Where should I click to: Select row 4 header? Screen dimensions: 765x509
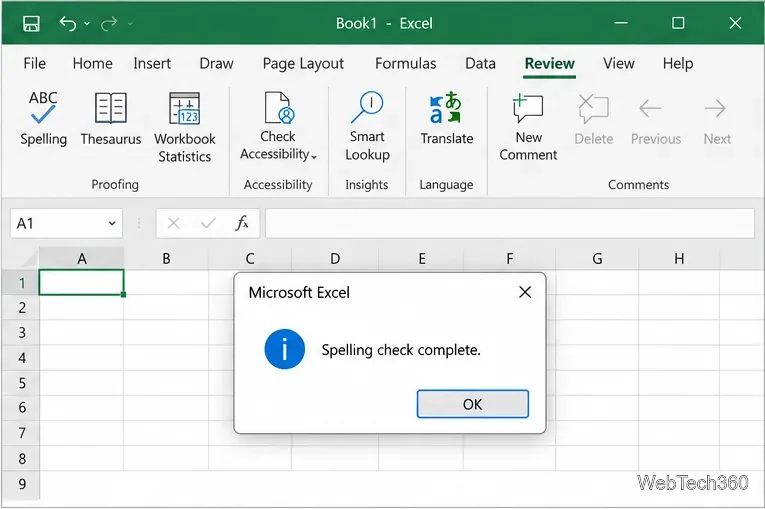point(21,358)
